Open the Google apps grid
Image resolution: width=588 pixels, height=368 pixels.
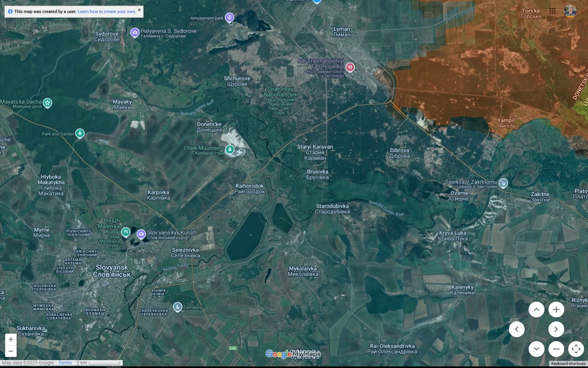click(x=552, y=11)
